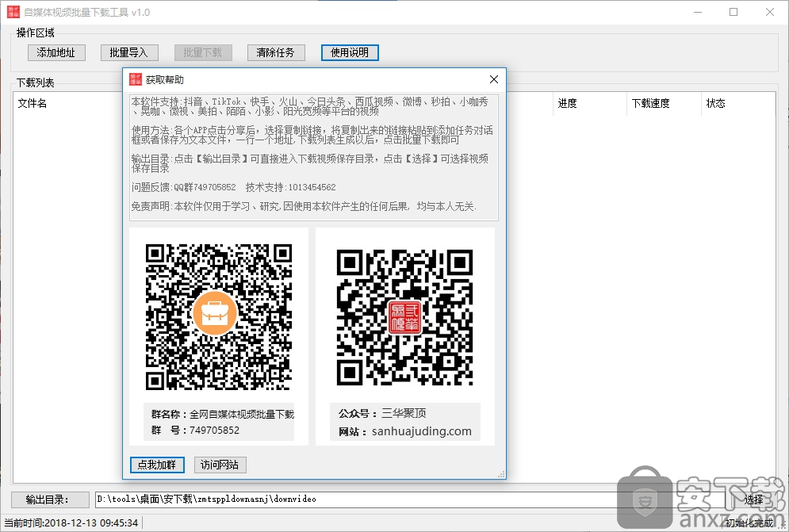Screen dimensions: 789x532
Task: Click the 三华聚顶 public account QR code
Action: pyautogui.click(x=405, y=317)
